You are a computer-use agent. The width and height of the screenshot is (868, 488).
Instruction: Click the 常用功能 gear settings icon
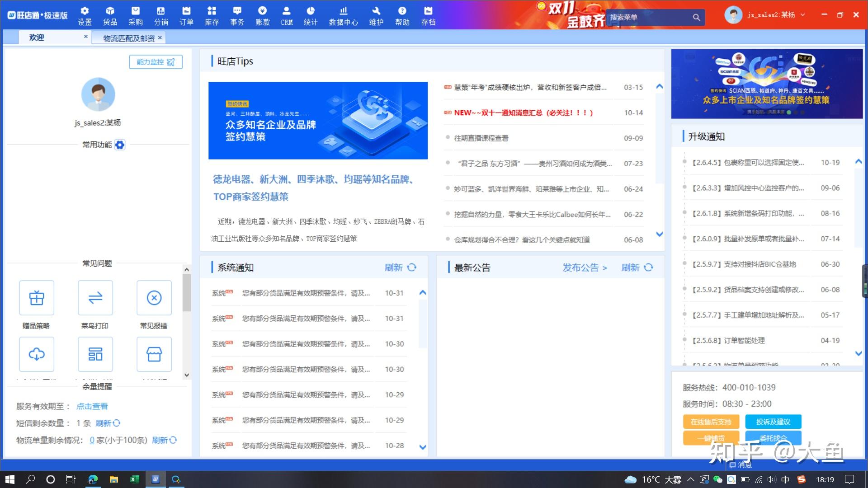pos(120,145)
